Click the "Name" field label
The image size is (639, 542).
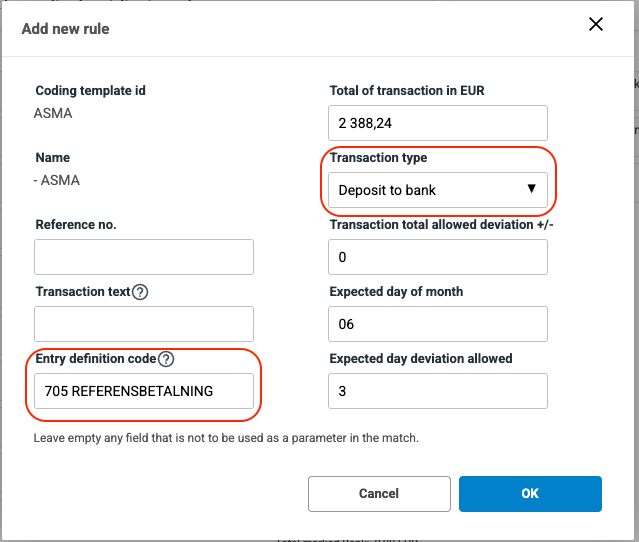pos(53,158)
